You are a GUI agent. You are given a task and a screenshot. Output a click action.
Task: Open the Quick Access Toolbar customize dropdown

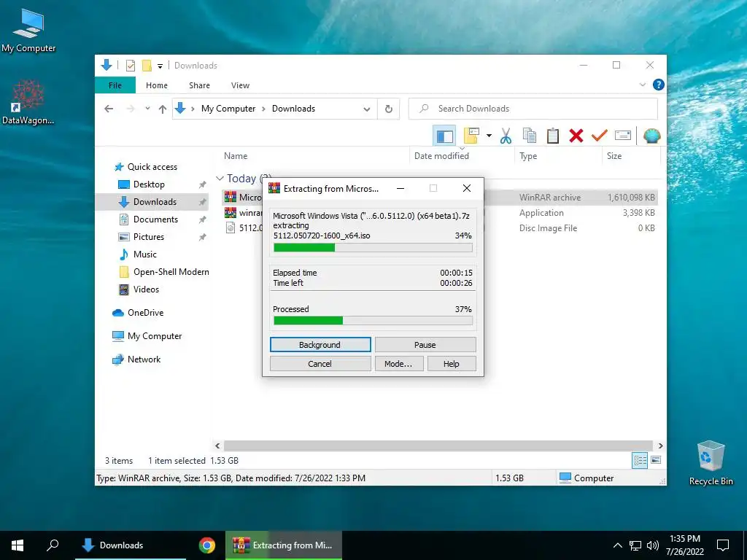pyautogui.click(x=160, y=66)
